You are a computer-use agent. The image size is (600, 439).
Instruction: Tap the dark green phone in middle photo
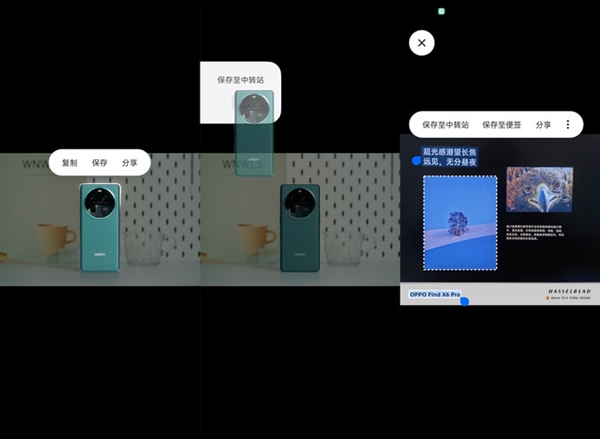click(299, 226)
